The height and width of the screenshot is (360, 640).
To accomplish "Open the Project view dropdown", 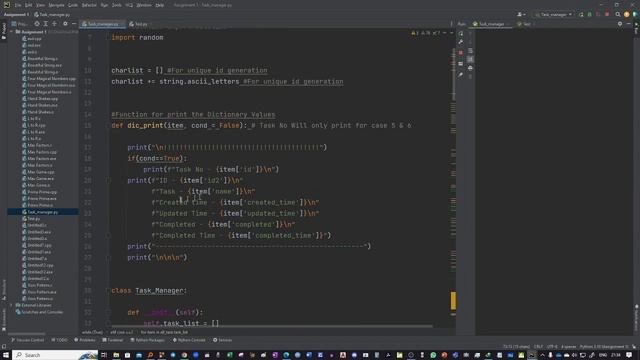I will tap(20, 24).
